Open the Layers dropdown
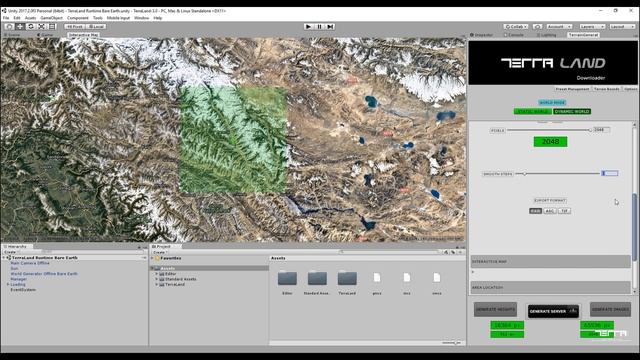 pos(592,27)
